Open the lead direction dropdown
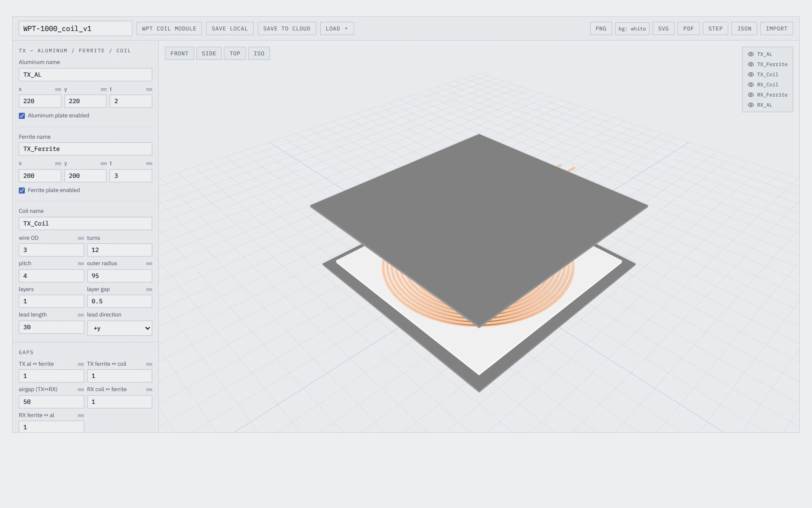This screenshot has width=812, height=508. pos(120,328)
